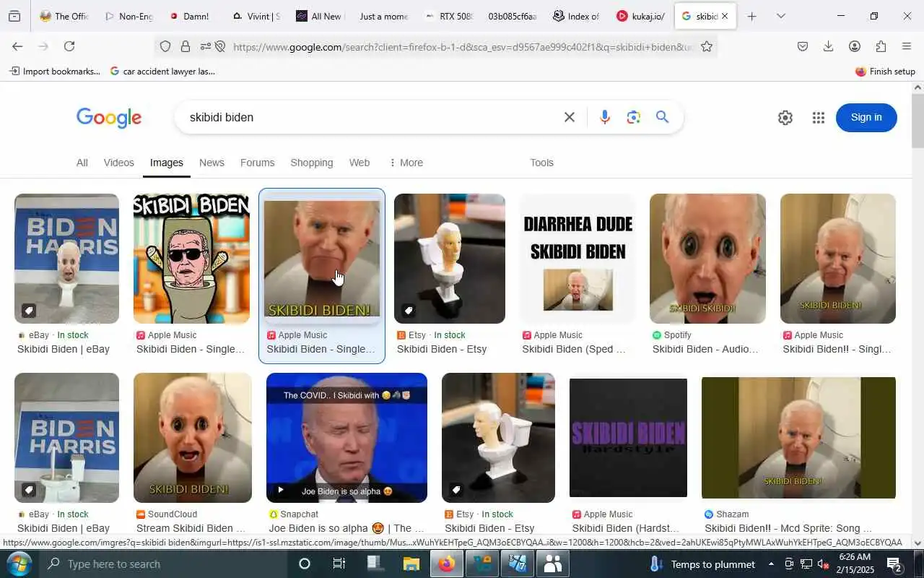Open the Etsy toilet figurine thumbnail, top row
This screenshot has height=578, width=924.
(450, 259)
